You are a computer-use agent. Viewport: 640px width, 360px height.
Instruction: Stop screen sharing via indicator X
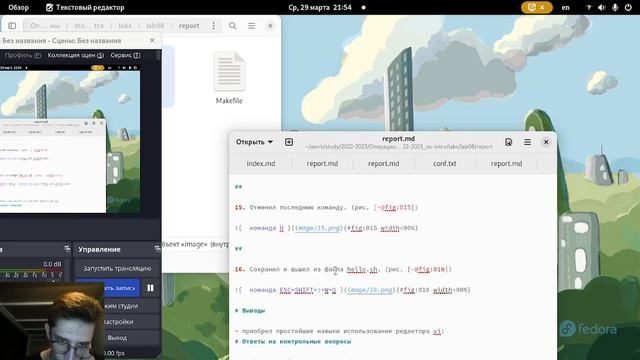(x=542, y=7)
